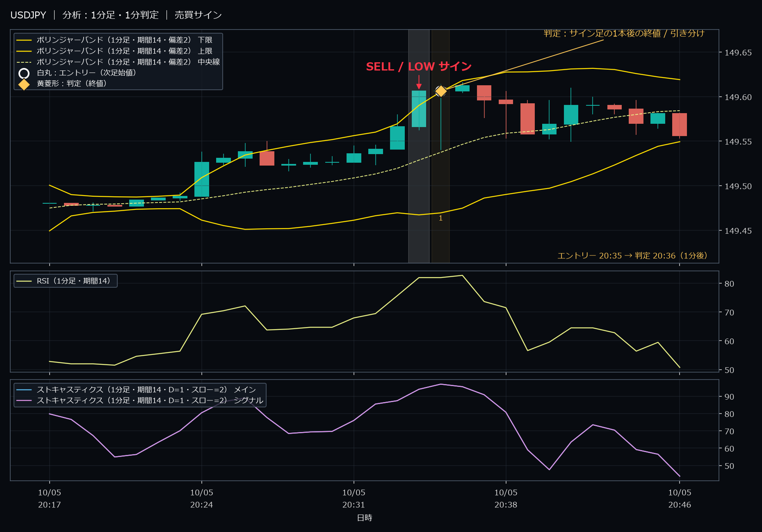
Task: Click the stochastic trough at 20:40
Action: [549, 470]
